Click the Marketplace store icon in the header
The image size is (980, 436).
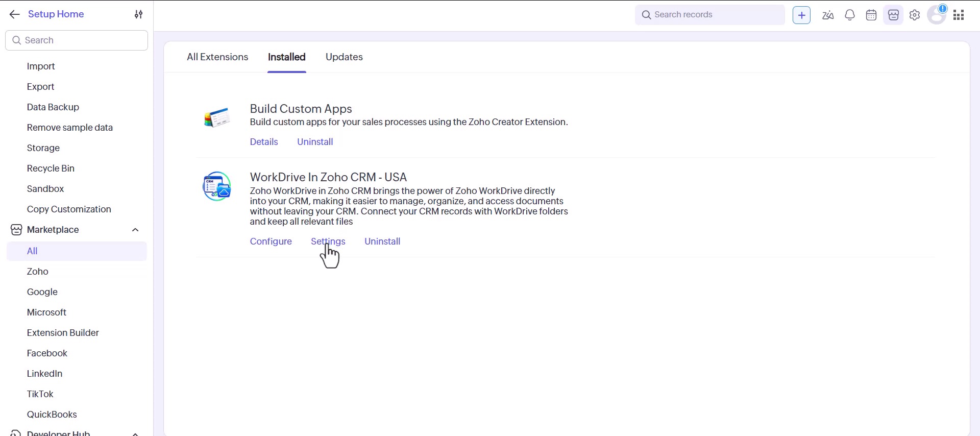[x=893, y=15]
